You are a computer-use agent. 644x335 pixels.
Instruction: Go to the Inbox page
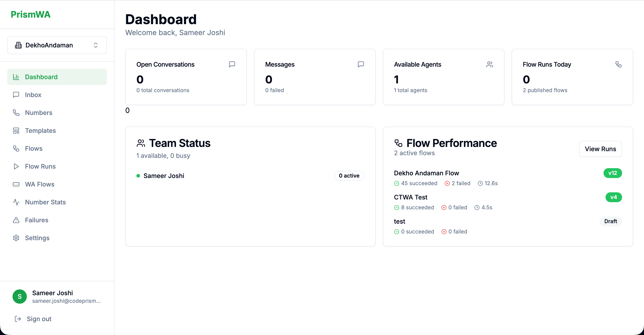click(33, 95)
